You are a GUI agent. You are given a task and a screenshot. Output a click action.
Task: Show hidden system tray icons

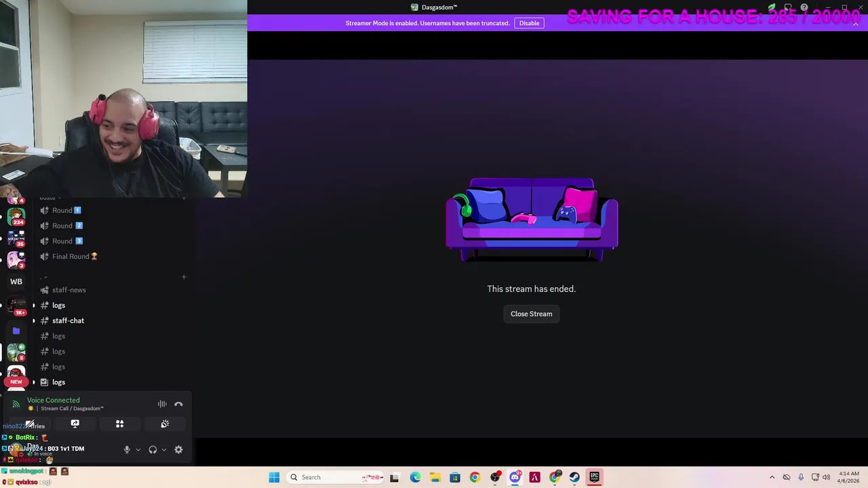pyautogui.click(x=772, y=477)
